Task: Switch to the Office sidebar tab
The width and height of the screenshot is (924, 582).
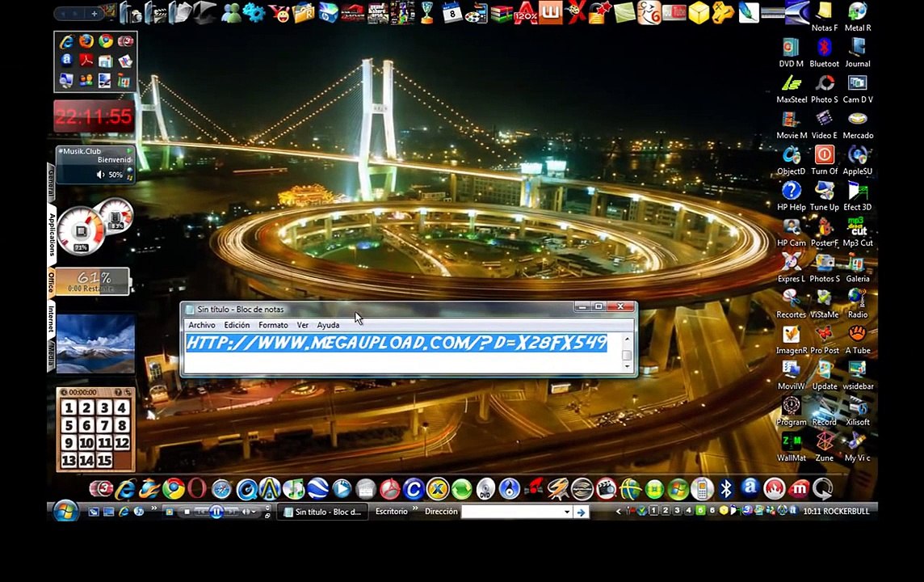Action: (51, 282)
